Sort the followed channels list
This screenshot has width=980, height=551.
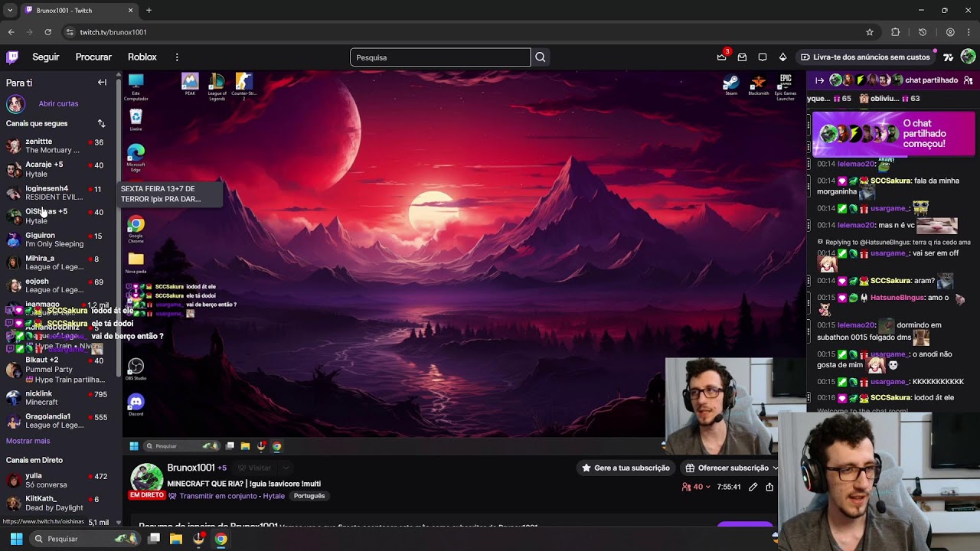pyautogui.click(x=101, y=123)
